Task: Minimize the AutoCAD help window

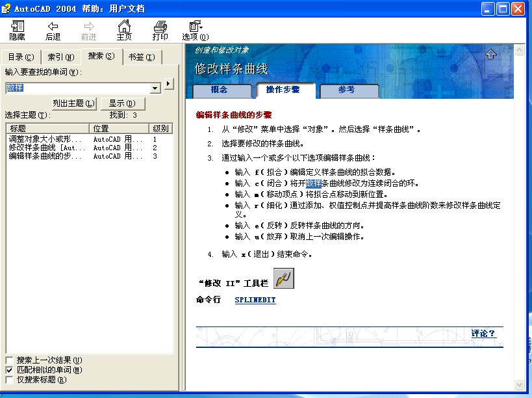Action: point(488,9)
